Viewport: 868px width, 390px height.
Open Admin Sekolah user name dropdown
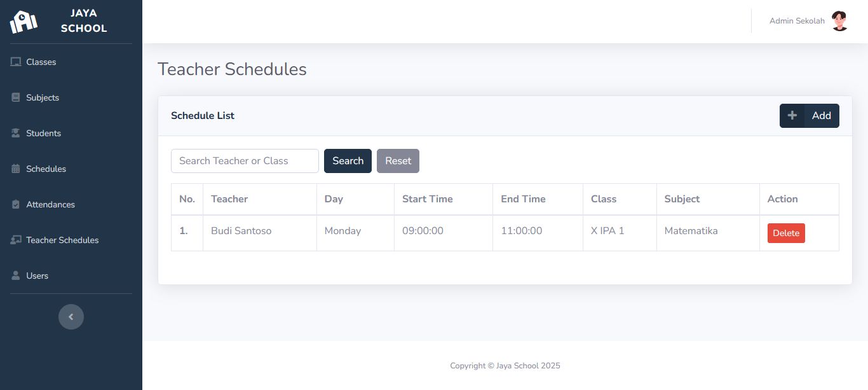tap(797, 21)
